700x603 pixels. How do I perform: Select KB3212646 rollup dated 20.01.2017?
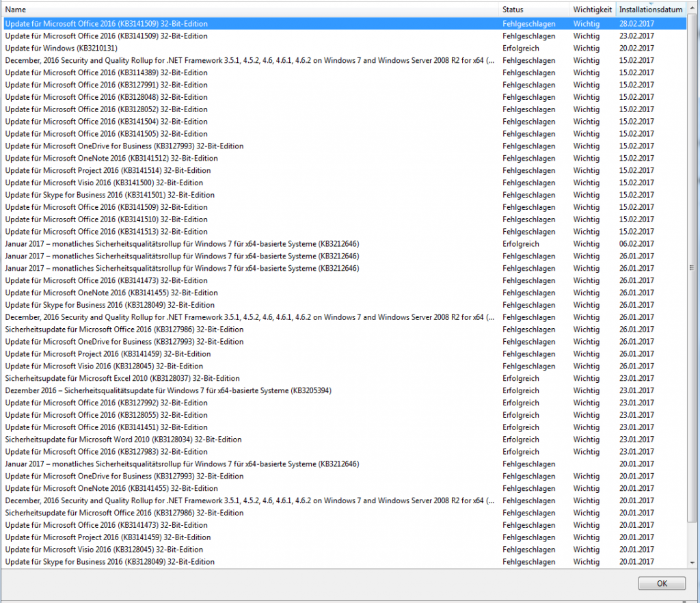click(345, 464)
